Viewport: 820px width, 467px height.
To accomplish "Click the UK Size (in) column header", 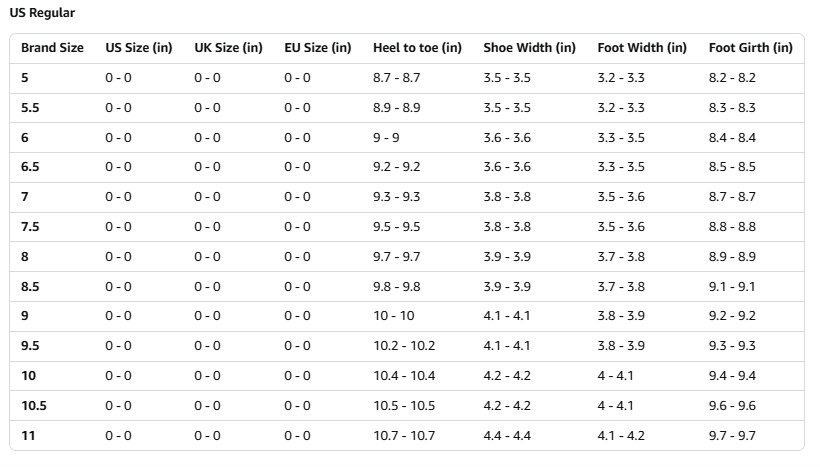I will coord(228,48).
